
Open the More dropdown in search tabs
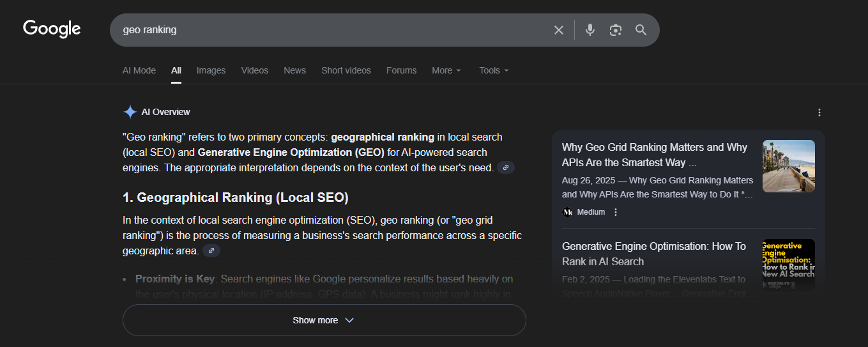[x=446, y=70]
